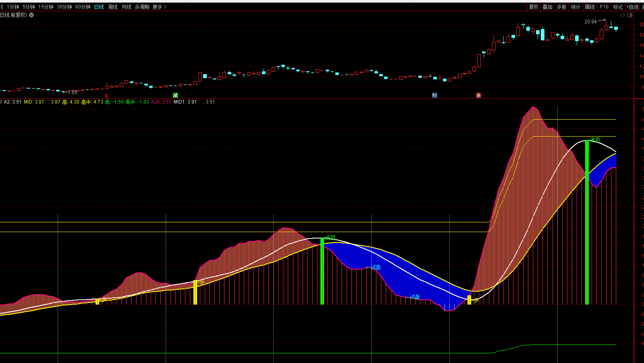Image resolution: width=644 pixels, height=363 pixels.
Task: Click the first yellow 多 signal bar
Action: tap(97, 301)
